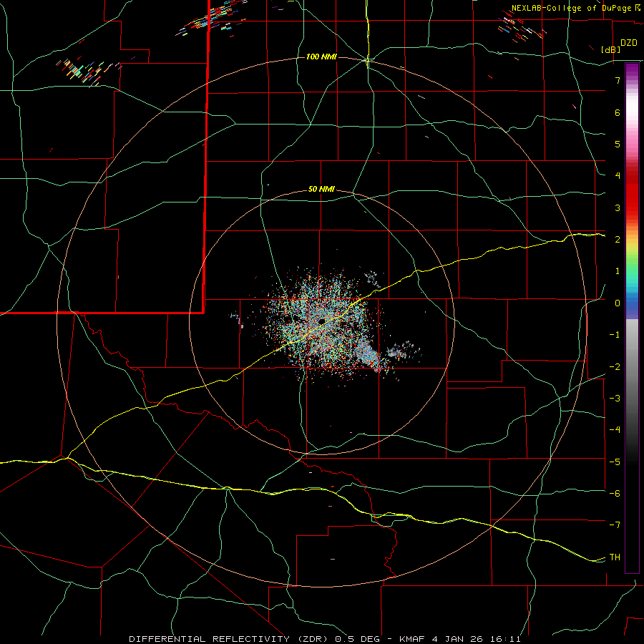Viewport: 644px width, 644px height.
Task: Click the positive 6 dB scale label
Action: pyautogui.click(x=618, y=112)
